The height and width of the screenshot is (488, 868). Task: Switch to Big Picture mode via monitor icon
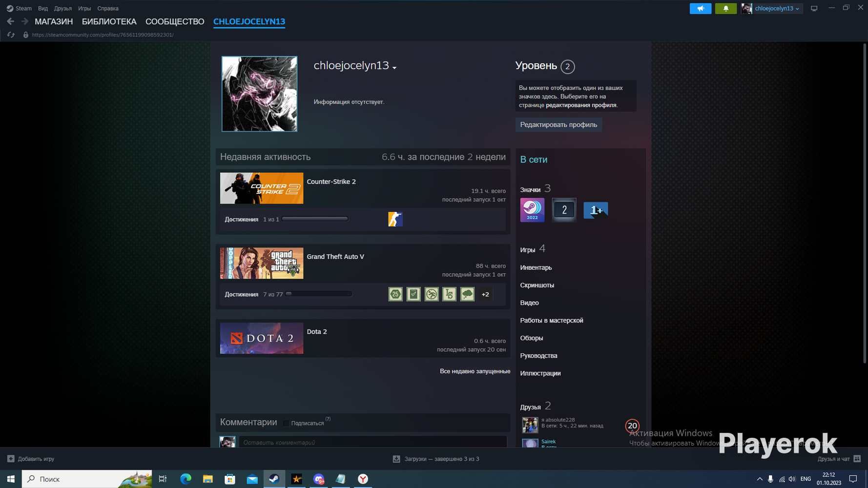814,8
